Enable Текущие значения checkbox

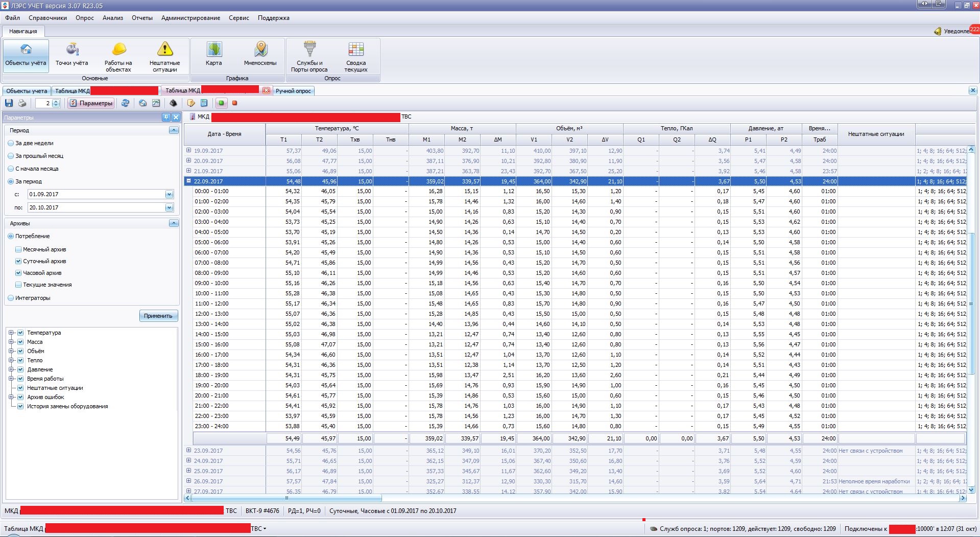click(x=18, y=285)
